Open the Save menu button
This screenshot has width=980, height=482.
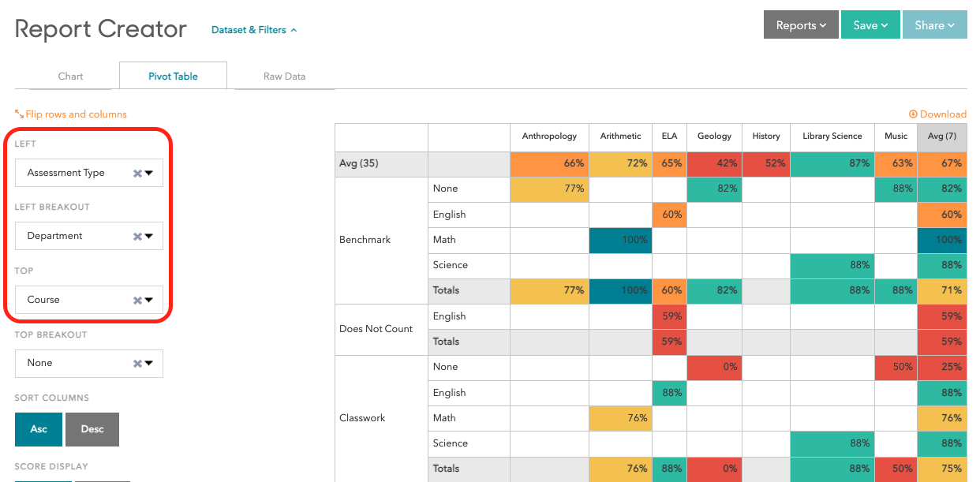coord(870,25)
